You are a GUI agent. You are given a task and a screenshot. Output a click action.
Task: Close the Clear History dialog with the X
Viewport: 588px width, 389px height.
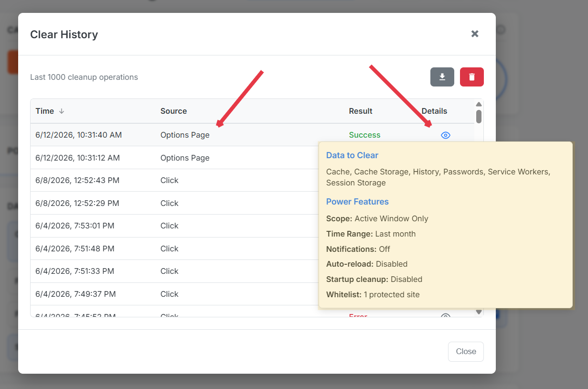(475, 34)
